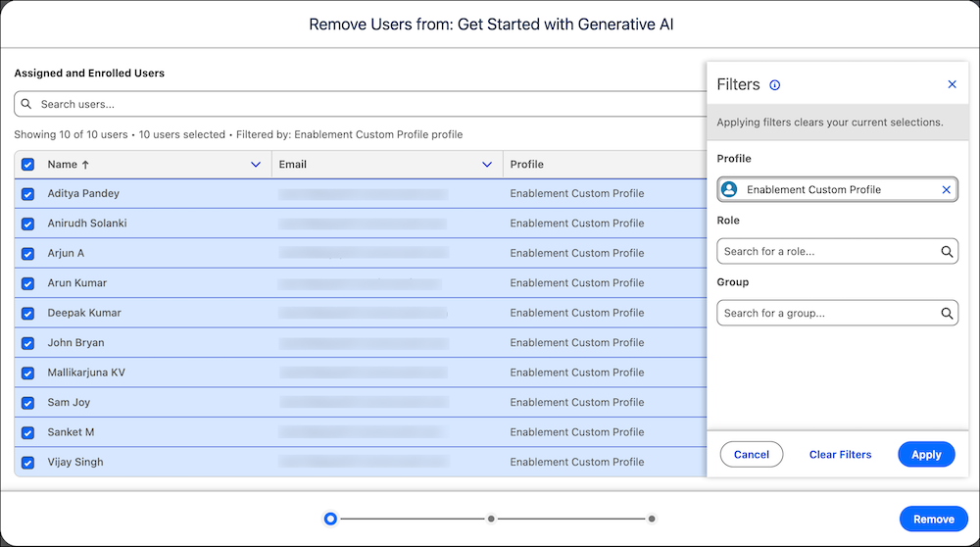Click the Clear Filters link
Viewport: 980px width, 547px height.
tap(840, 455)
